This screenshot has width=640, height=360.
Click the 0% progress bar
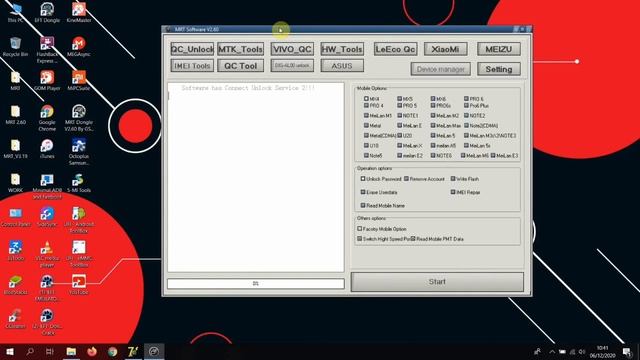256,283
